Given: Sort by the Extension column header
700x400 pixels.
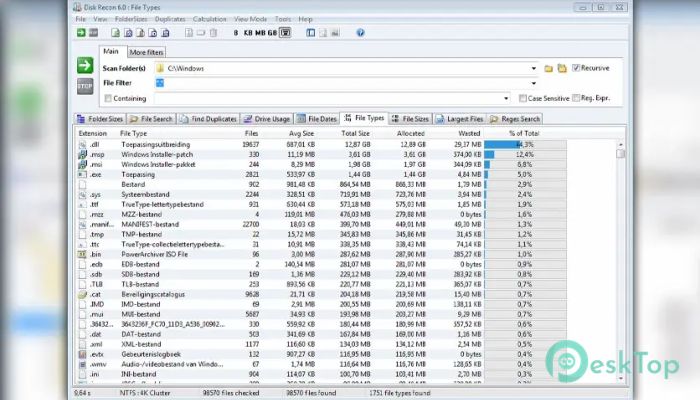Looking at the screenshot, I should point(92,133).
